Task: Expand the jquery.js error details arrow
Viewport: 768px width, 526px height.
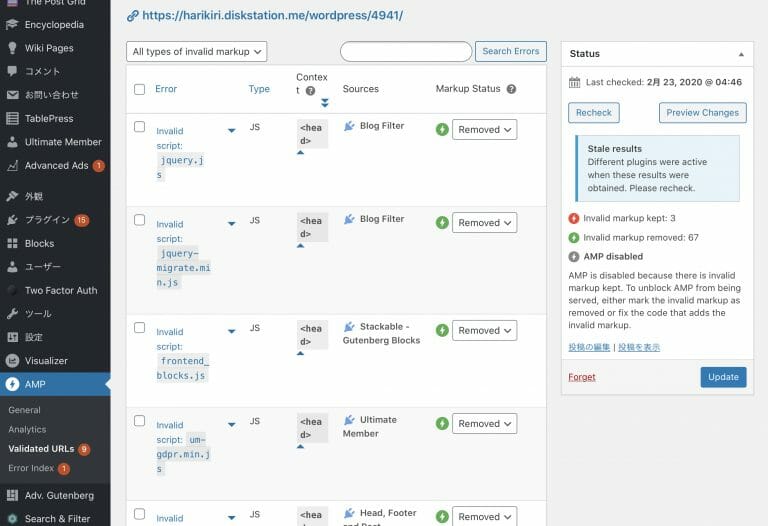Action: pos(232,131)
